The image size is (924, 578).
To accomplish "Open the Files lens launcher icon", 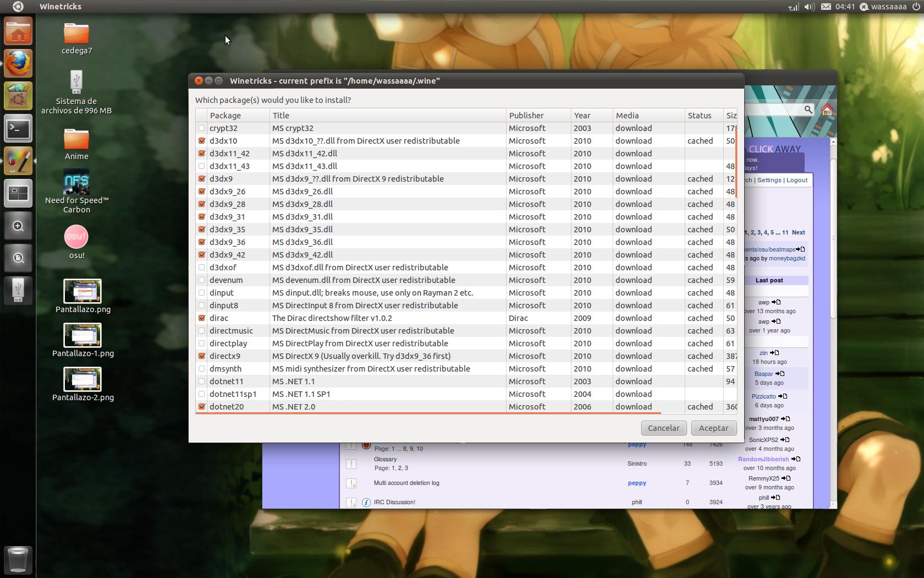I will pyautogui.click(x=18, y=258).
